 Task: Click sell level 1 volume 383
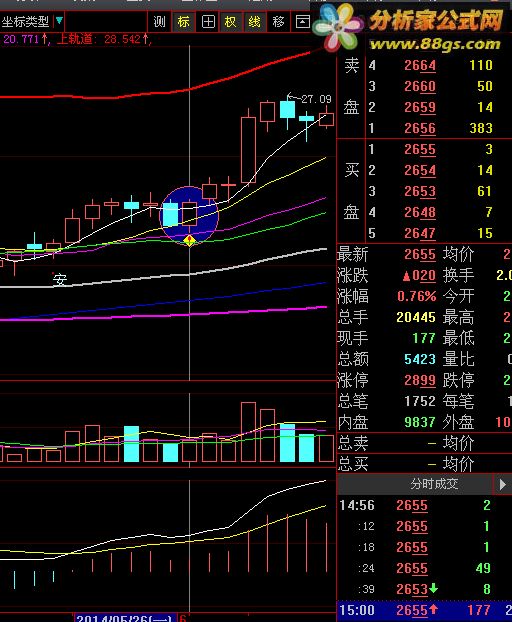point(481,129)
